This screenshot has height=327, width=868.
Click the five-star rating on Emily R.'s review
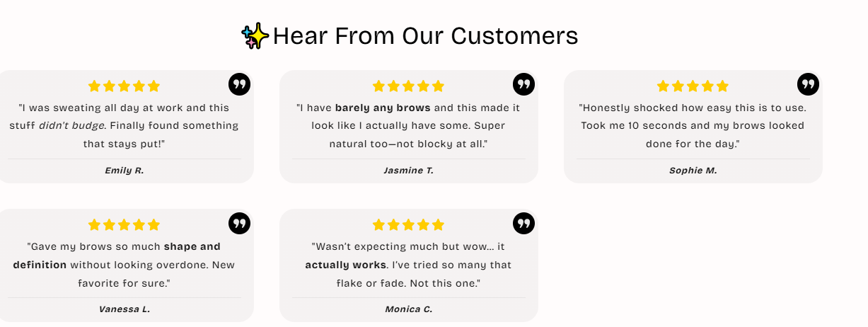click(x=124, y=86)
